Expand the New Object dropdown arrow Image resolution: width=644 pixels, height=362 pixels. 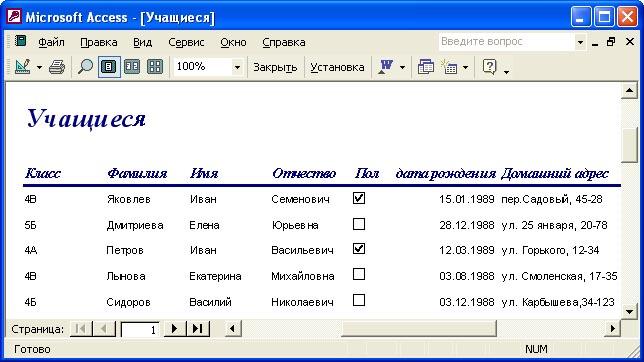coord(465,67)
